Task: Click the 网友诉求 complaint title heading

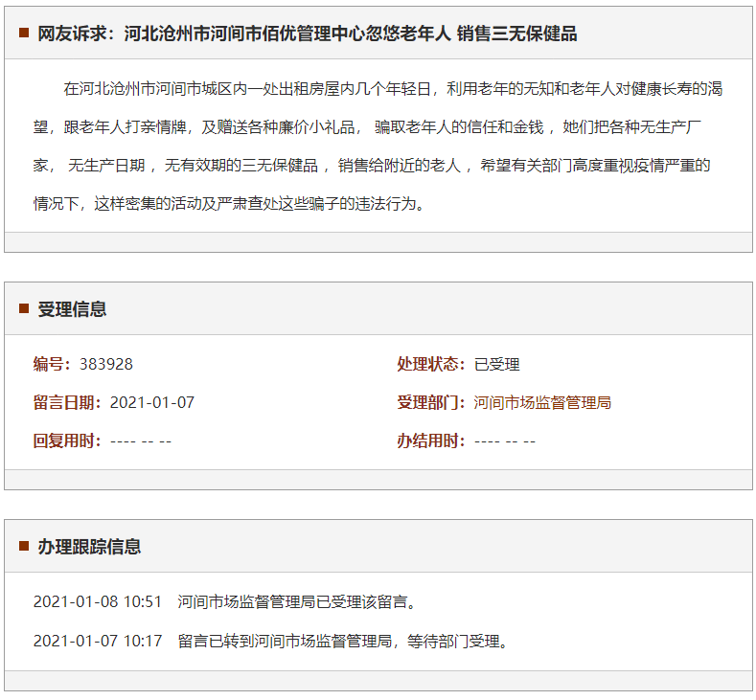Action: [308, 34]
